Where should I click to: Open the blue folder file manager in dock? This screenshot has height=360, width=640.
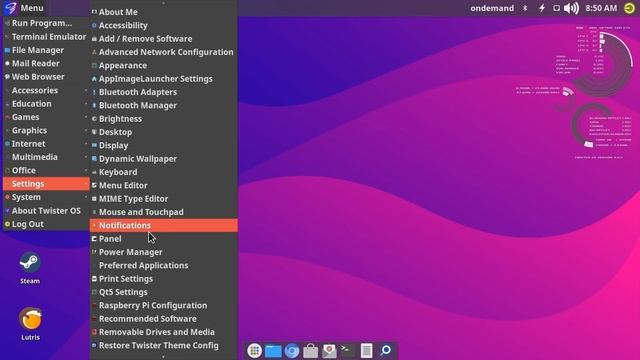click(273, 351)
